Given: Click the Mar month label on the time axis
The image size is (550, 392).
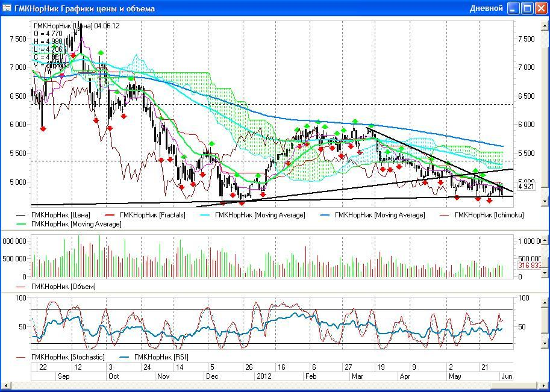Looking at the screenshot, I should 357,376.
